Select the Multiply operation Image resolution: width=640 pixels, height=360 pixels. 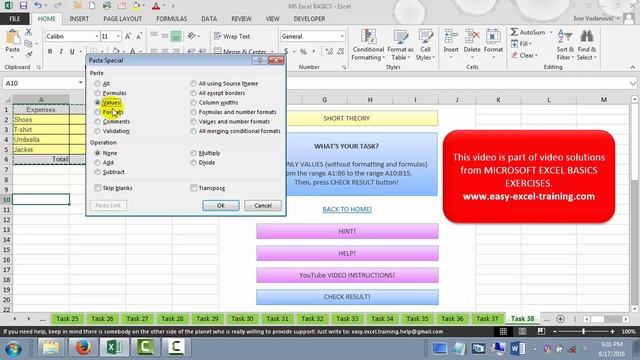coord(193,153)
